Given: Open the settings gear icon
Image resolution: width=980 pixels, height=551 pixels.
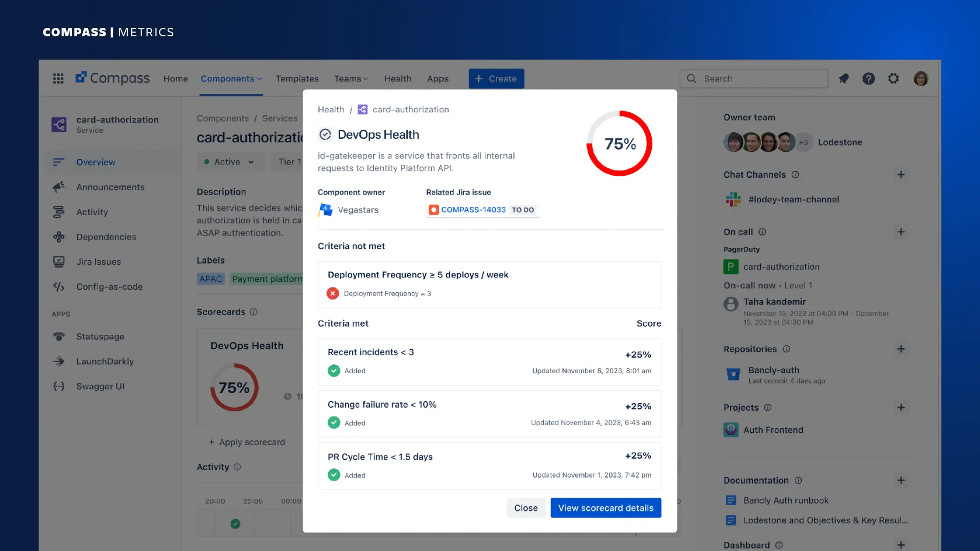Looking at the screenshot, I should coord(893,78).
